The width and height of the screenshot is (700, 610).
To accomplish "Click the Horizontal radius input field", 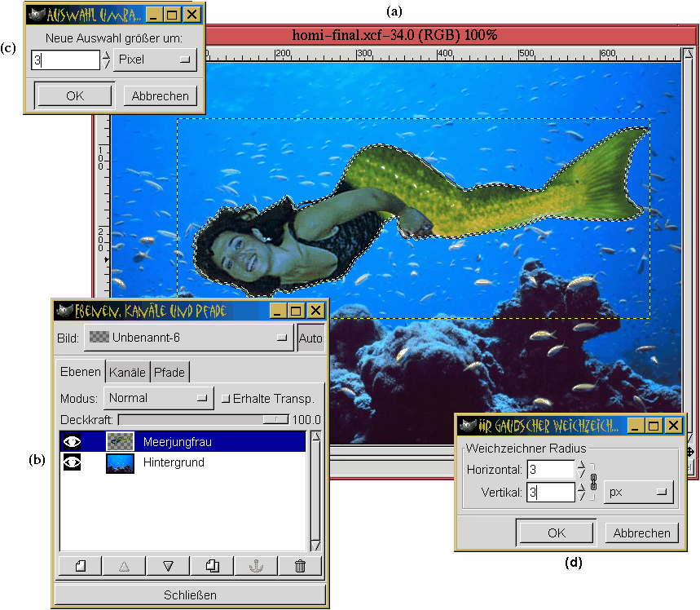I will click(550, 470).
